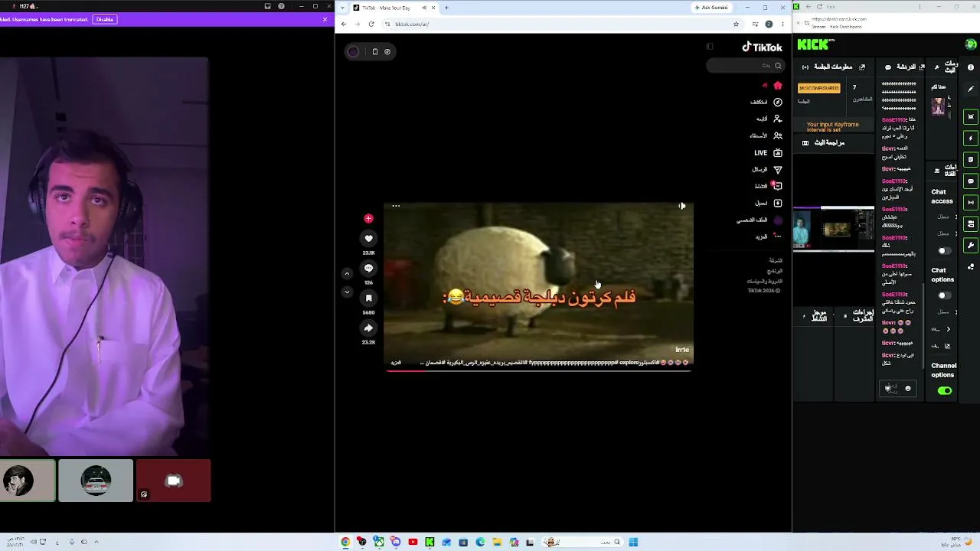Screen dimensions: 980x551
Task: Expand the video caption with More
Action: point(396,363)
